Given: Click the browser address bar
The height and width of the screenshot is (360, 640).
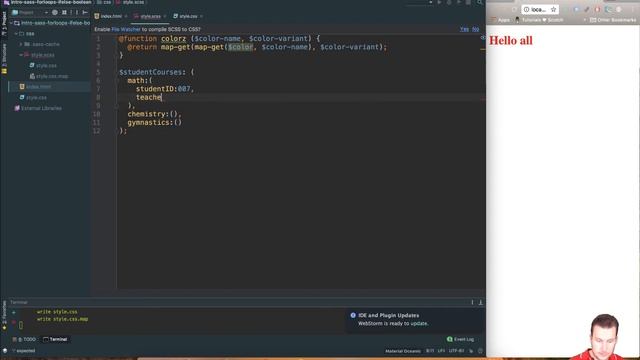Looking at the screenshot, I should 540,9.
